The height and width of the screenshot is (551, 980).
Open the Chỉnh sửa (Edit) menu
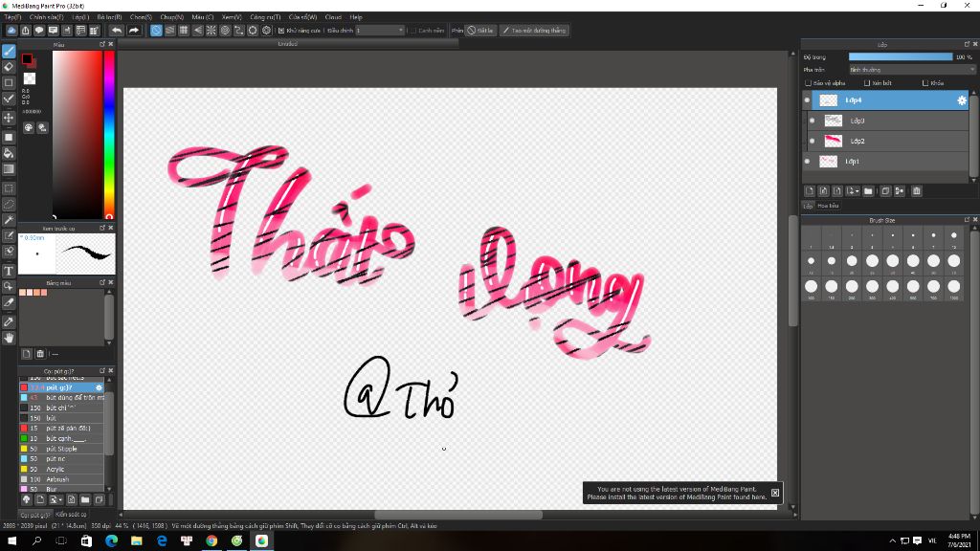(x=47, y=17)
